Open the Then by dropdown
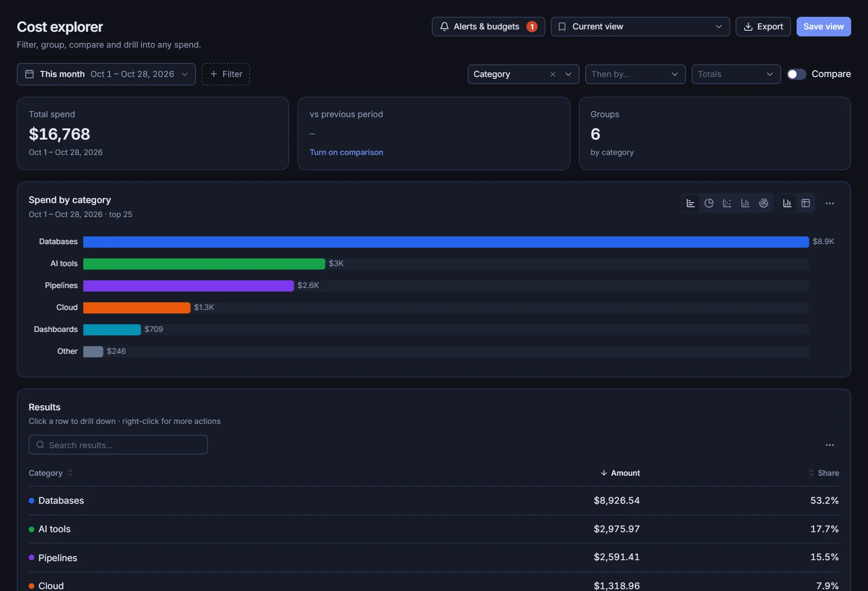The height and width of the screenshot is (591, 868). coord(635,74)
